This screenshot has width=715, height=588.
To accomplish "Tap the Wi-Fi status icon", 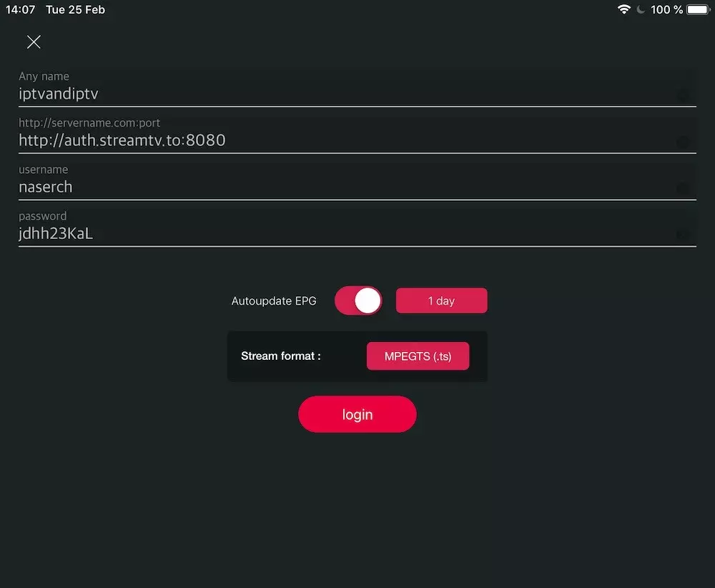I will coord(624,9).
